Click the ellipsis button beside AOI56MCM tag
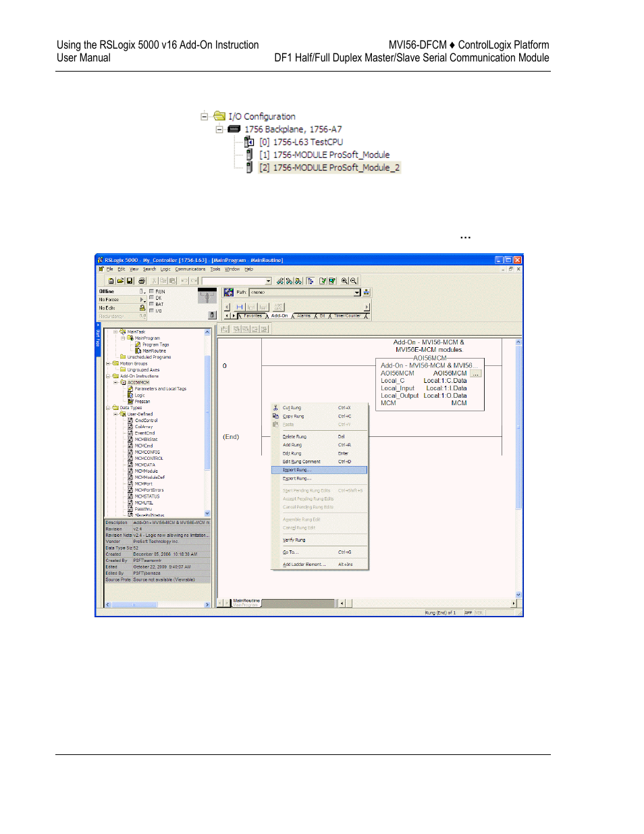Screen dimensions: 644x834 (x=476, y=373)
